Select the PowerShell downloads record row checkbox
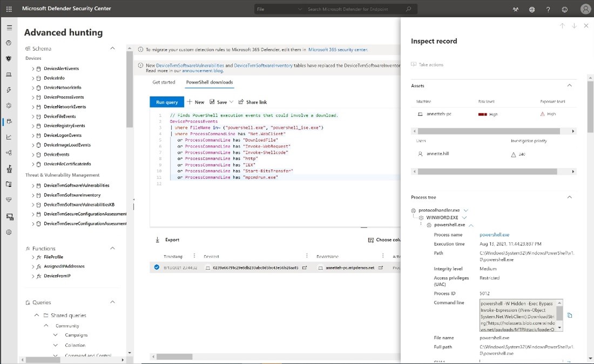This screenshot has width=594, height=364. point(156,266)
